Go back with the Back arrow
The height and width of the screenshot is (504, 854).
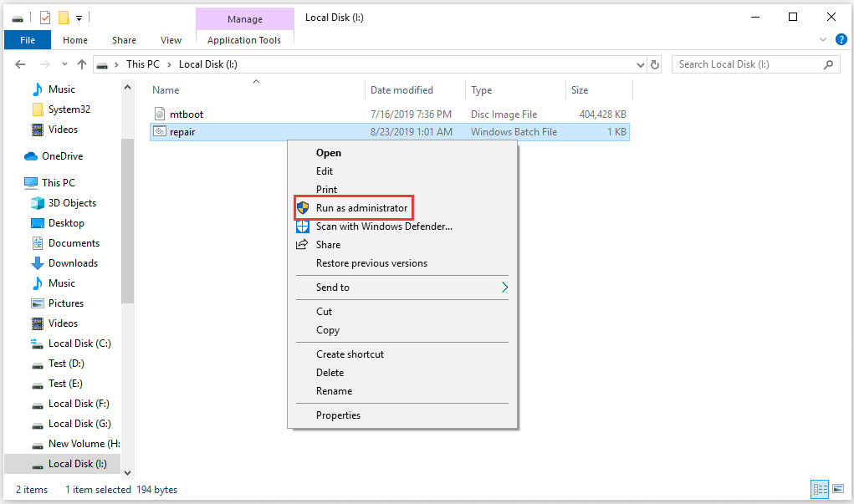tap(20, 64)
